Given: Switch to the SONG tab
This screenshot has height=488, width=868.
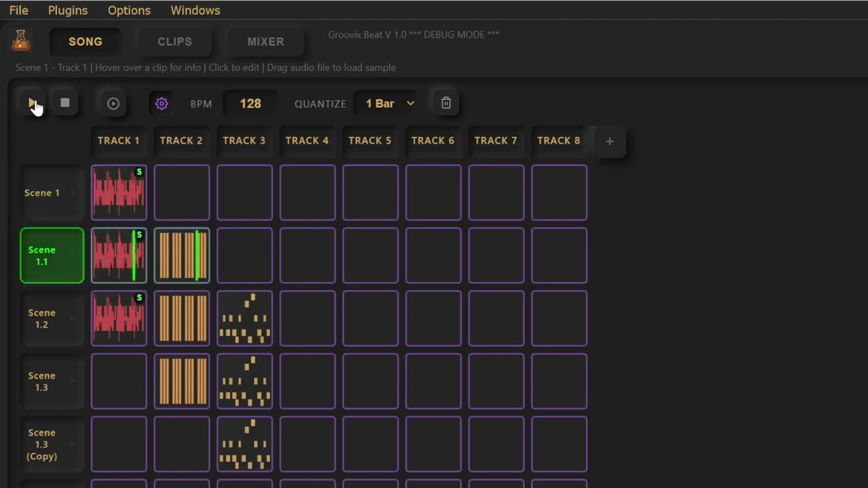Looking at the screenshot, I should [x=85, y=41].
